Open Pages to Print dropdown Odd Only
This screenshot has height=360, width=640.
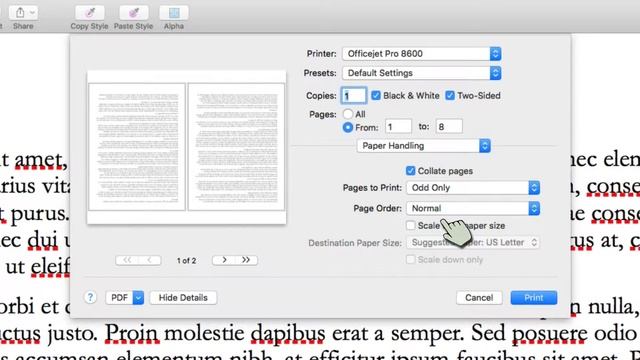473,188
